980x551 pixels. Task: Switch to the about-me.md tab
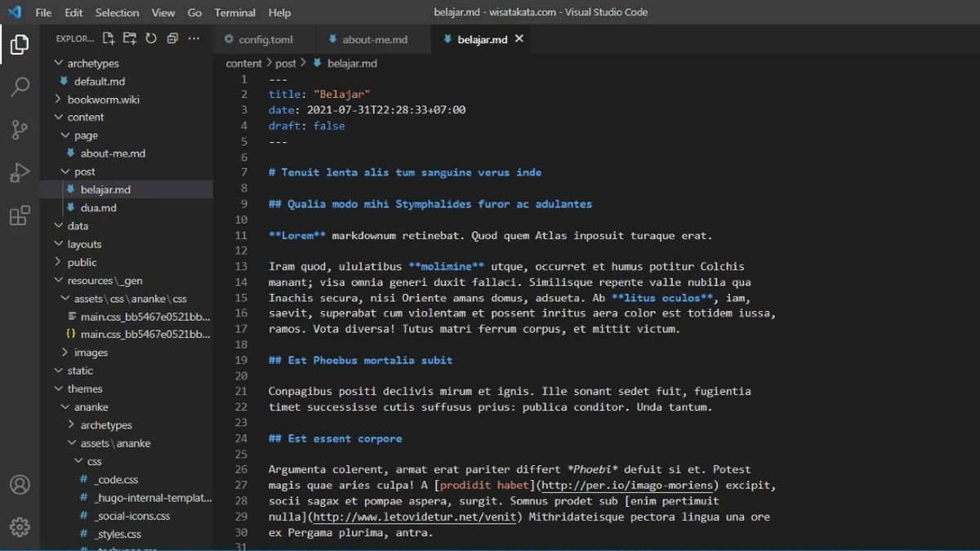click(x=375, y=39)
